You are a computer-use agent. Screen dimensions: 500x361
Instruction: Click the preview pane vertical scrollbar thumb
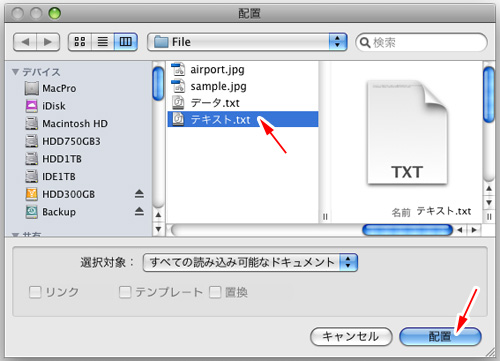[489, 94]
